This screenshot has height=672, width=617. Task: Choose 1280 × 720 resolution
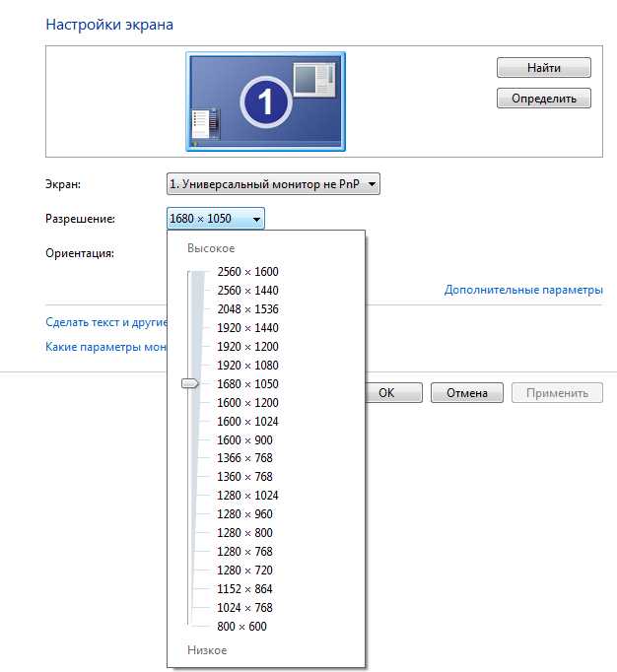click(244, 571)
